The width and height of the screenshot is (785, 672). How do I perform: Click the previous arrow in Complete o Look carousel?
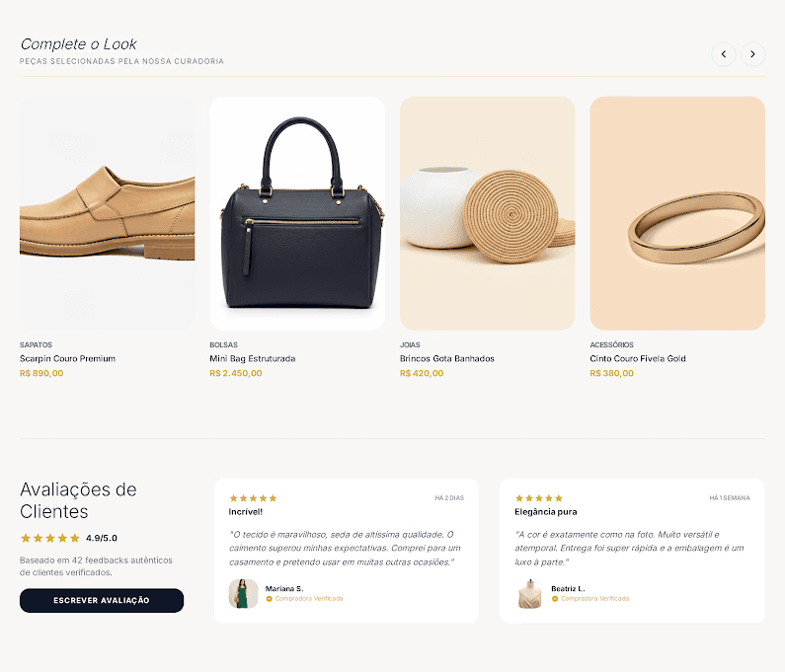pos(724,54)
